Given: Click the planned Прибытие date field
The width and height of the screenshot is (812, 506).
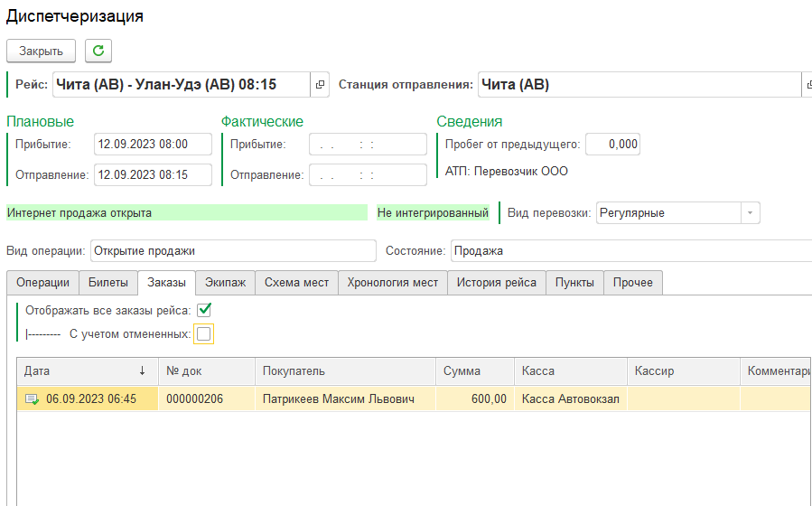Looking at the screenshot, I should (x=152, y=145).
